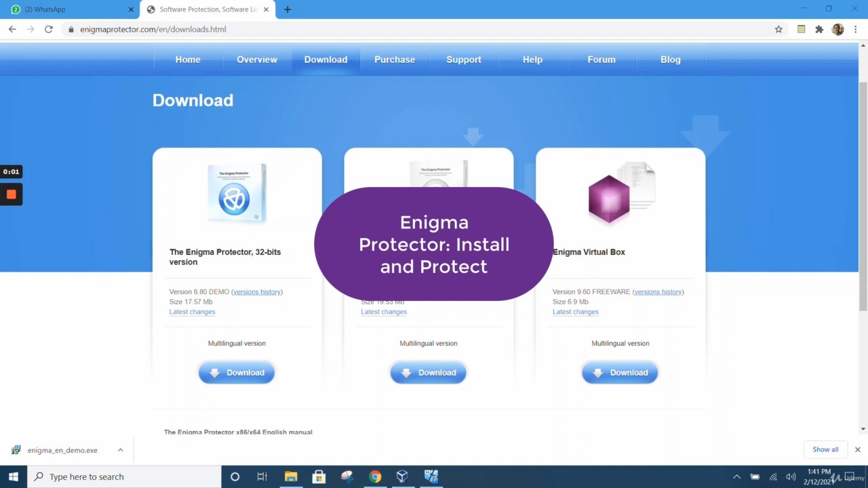
Task: Open the yellow notes extension icon
Action: [x=801, y=29]
